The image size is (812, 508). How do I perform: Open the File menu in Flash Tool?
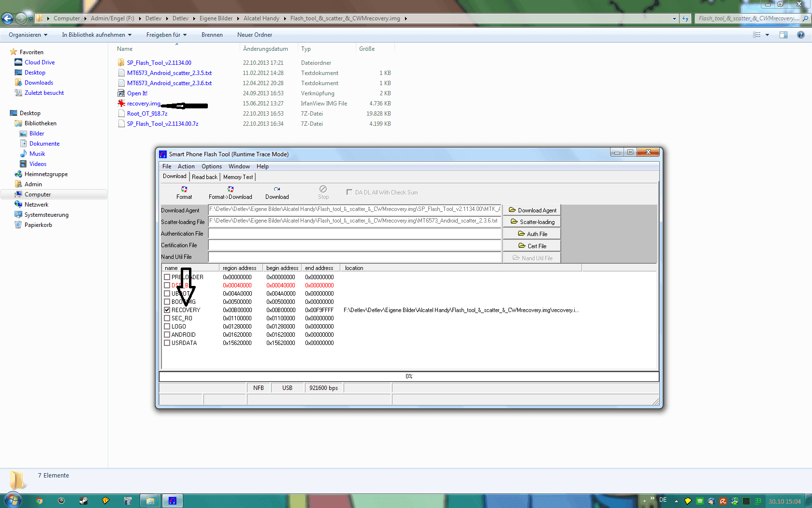(x=167, y=166)
